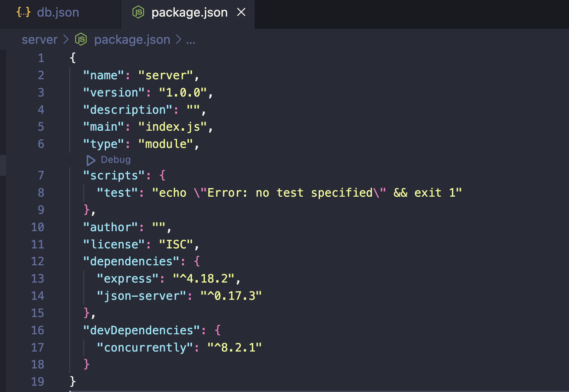This screenshot has height=392, width=569.
Task: Click line number 12 in the gutter
Action: [37, 261]
